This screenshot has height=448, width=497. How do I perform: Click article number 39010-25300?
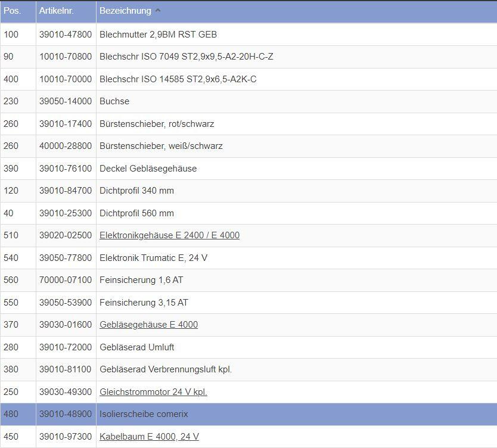point(66,213)
